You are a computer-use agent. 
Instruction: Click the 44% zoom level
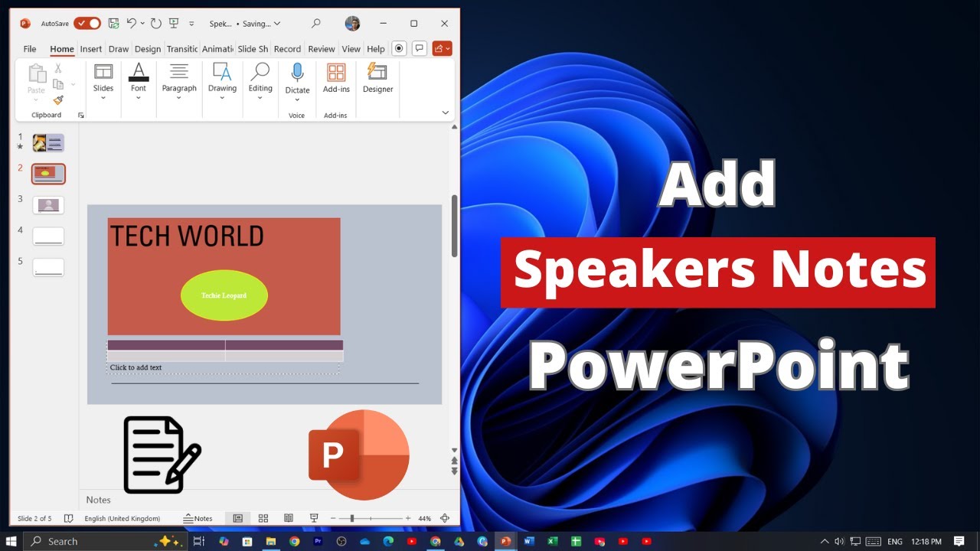click(424, 518)
